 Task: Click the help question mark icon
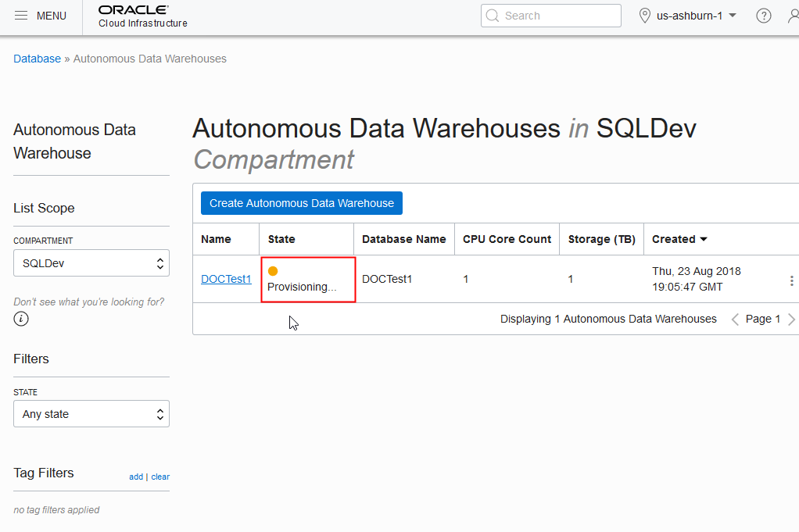coord(764,16)
